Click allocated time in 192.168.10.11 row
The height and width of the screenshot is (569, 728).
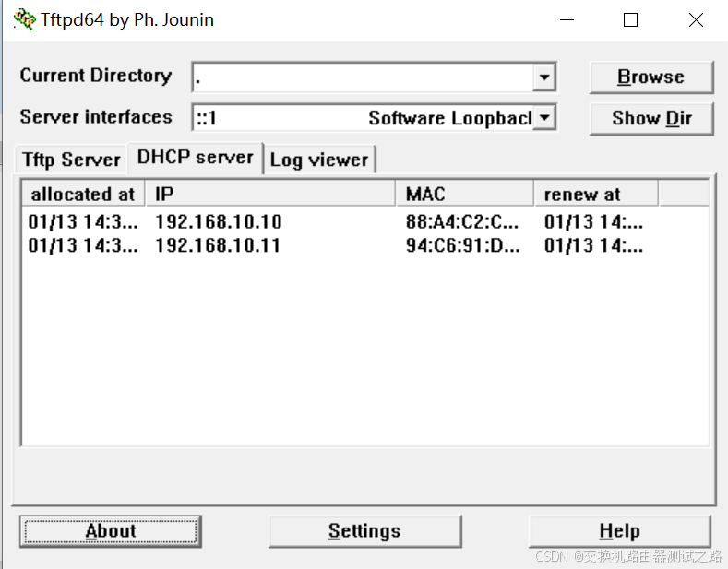click(x=83, y=245)
